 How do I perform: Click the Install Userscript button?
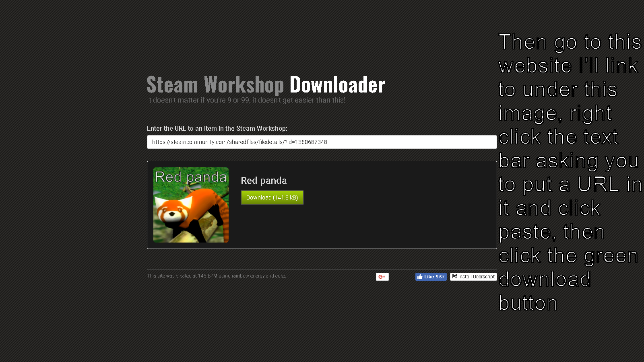tap(473, 277)
